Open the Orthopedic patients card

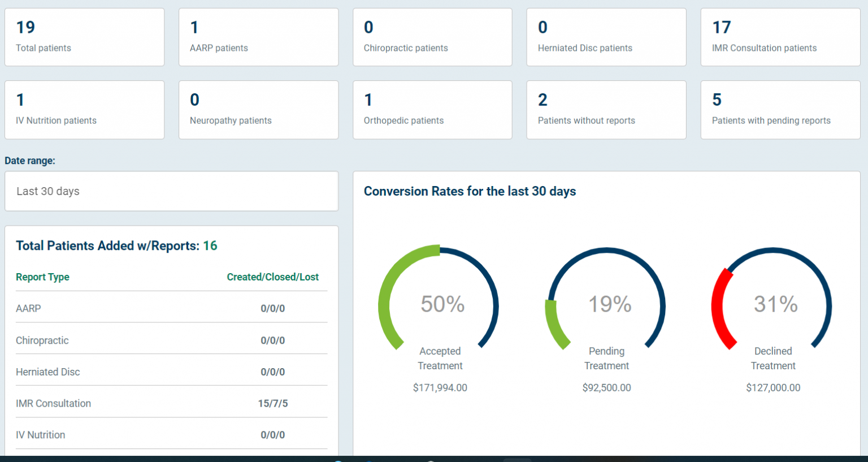coord(433,110)
